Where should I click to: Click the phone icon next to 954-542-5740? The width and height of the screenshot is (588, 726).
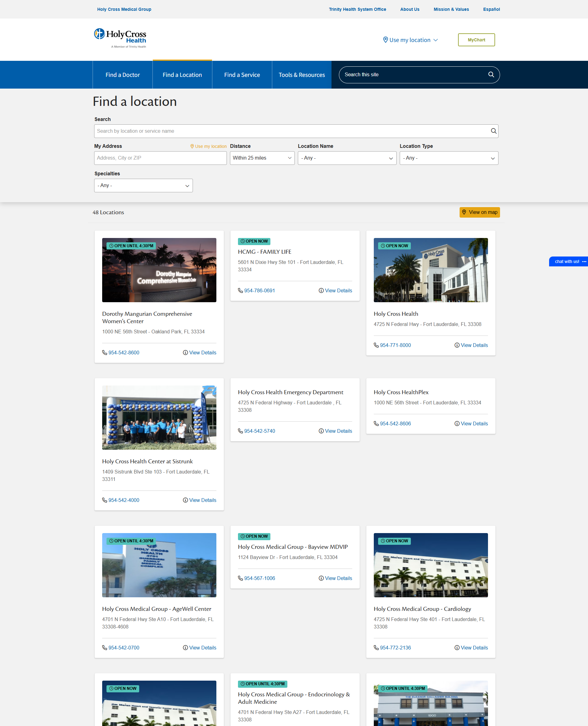point(240,431)
